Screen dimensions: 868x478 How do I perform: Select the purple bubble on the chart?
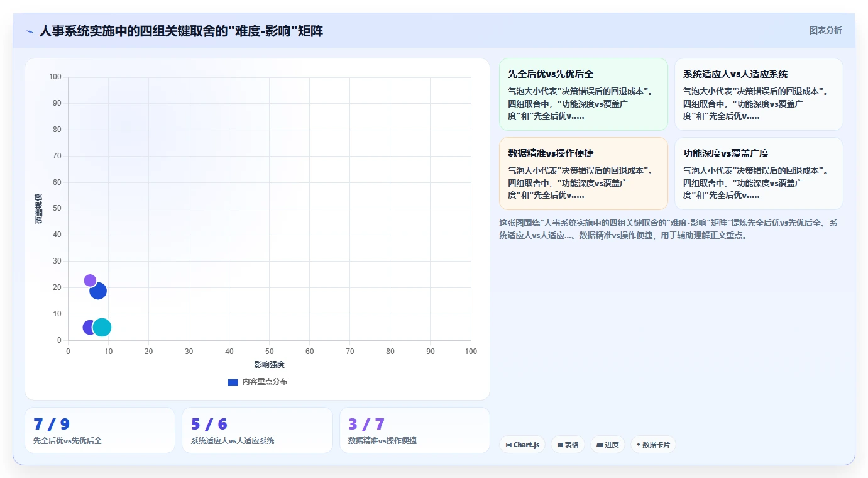[x=90, y=281]
